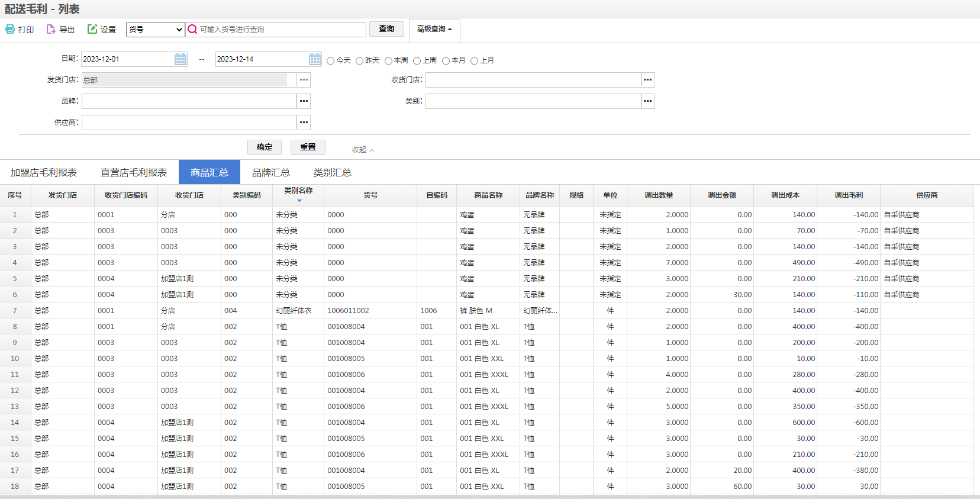Collapse the filter panel with 收起

click(x=363, y=150)
